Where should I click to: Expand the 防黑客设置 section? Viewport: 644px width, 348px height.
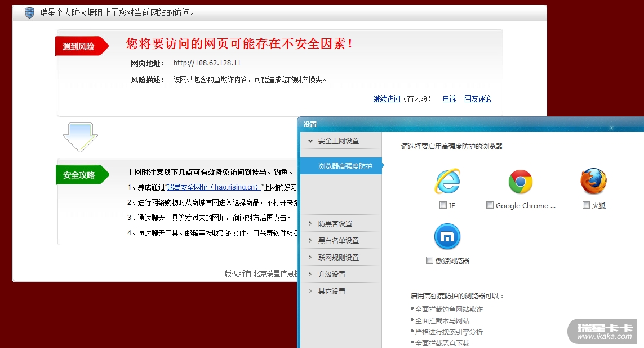[x=339, y=223]
